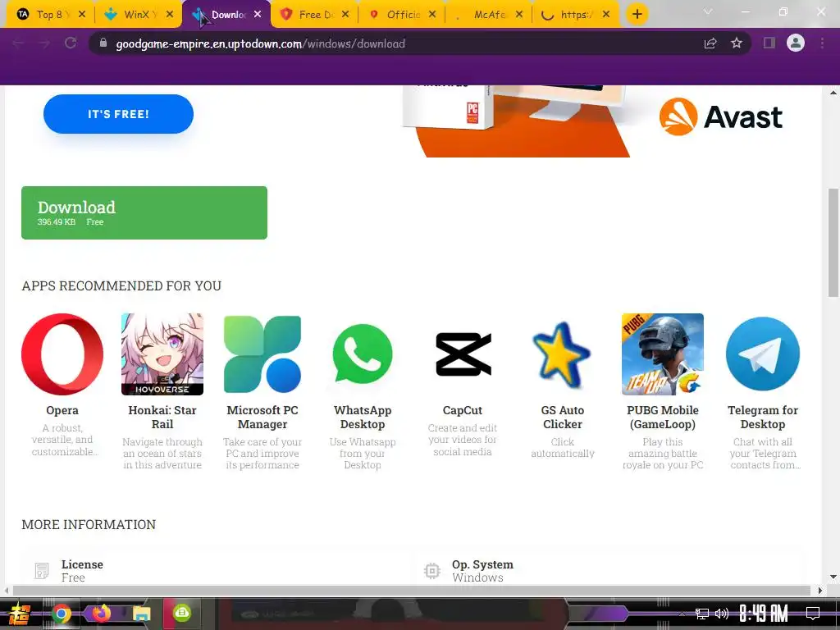The image size is (840, 630).
Task: Open the Opera title link
Action: pos(62,410)
